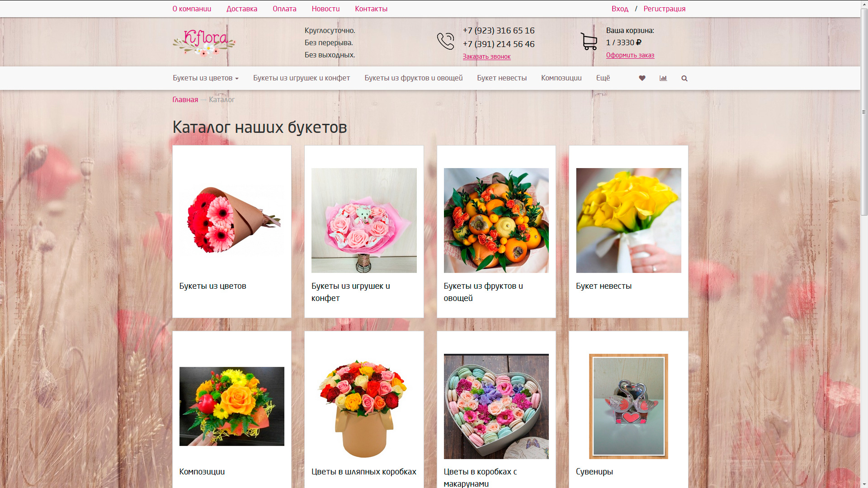This screenshot has width=868, height=488.
Task: Click Цветы в коробках с макарунами title
Action: [x=480, y=478]
